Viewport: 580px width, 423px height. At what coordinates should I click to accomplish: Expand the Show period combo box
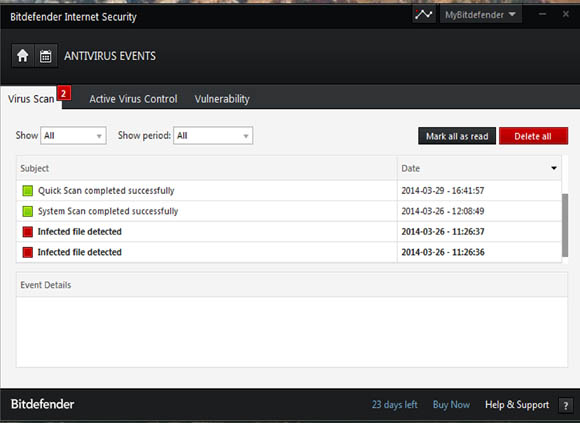click(x=213, y=136)
